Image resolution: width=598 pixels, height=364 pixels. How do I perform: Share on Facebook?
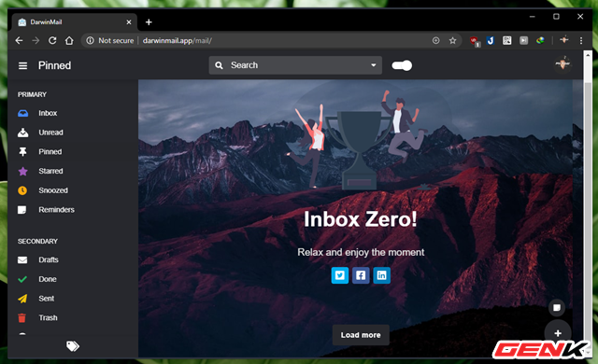tap(361, 275)
